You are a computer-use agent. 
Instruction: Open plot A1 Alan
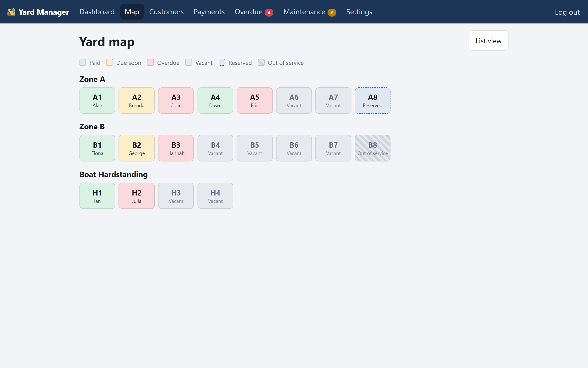(x=97, y=101)
